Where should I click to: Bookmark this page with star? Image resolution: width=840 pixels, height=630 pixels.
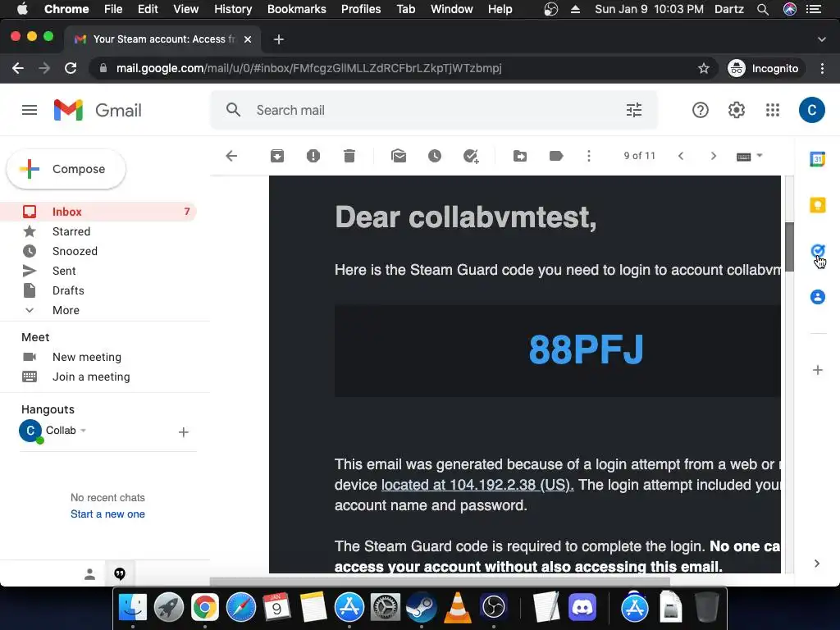coord(703,68)
